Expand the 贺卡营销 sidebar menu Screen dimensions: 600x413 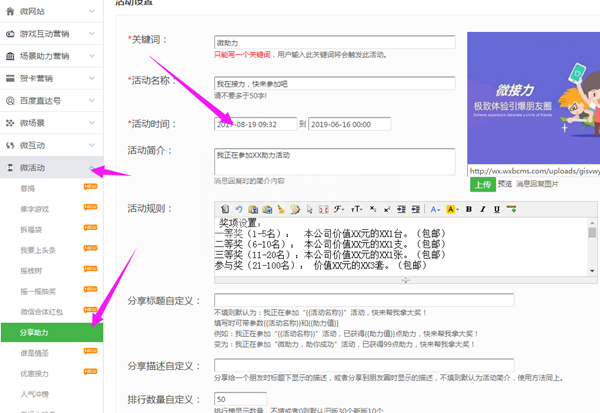92,78
